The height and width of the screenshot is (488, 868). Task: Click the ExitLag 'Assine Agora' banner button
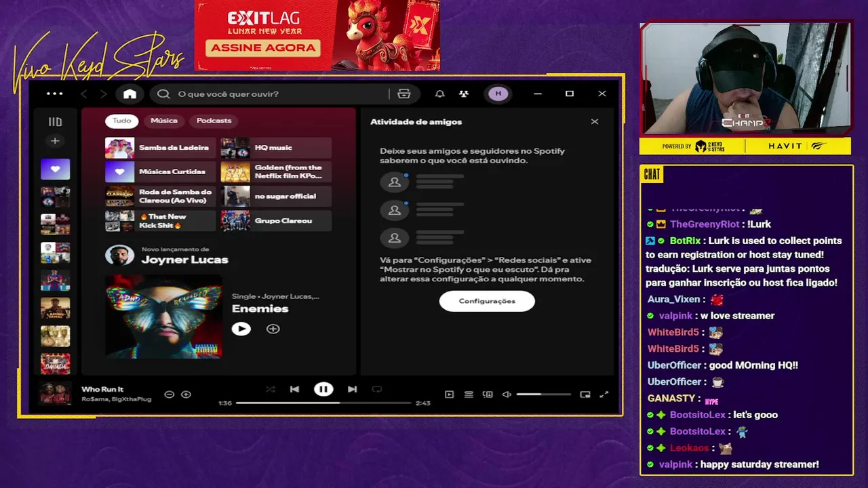click(263, 47)
